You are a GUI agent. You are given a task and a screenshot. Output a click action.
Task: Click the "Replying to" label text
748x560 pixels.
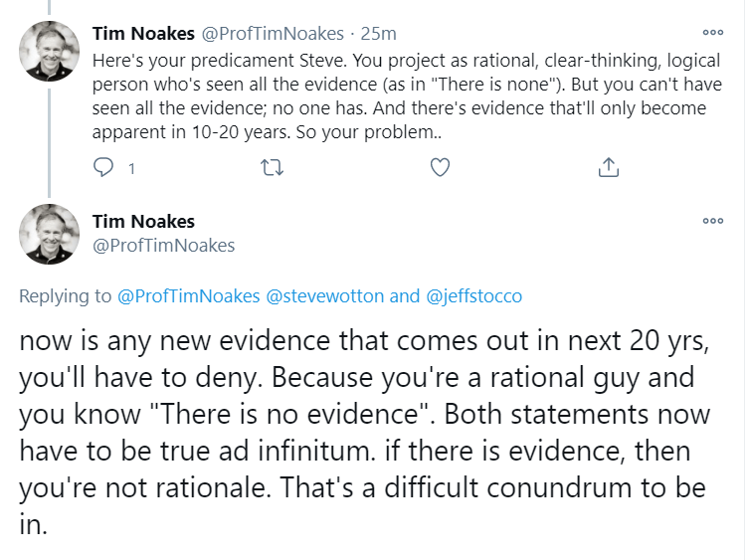point(66,296)
